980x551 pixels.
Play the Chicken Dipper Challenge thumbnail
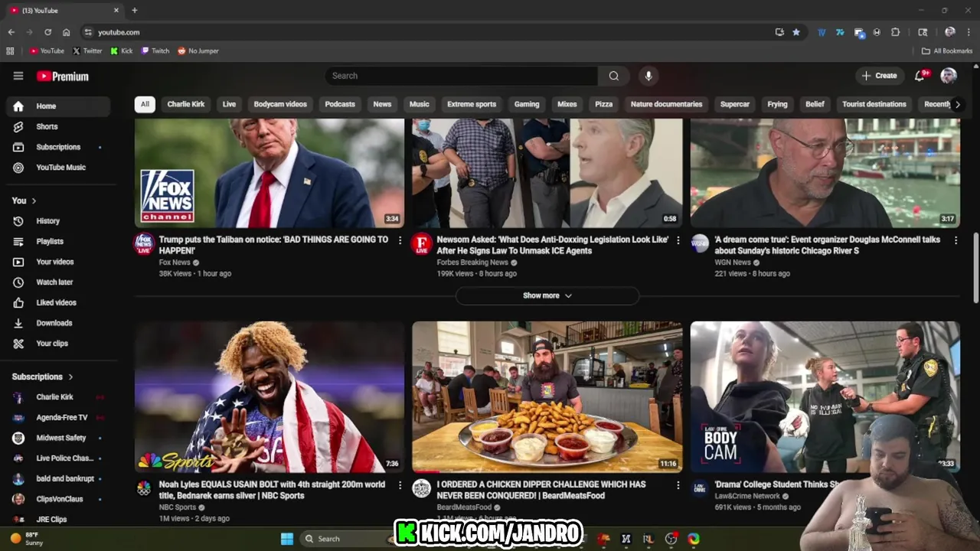click(547, 397)
